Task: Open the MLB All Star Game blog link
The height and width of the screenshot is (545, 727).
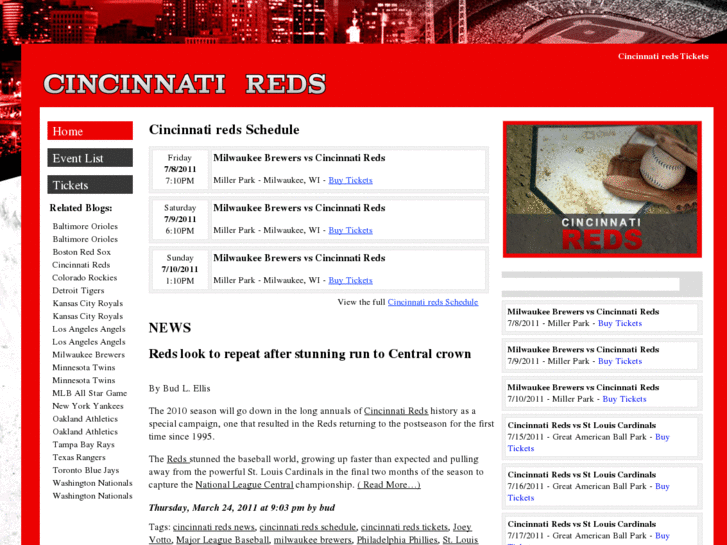Action: click(89, 393)
